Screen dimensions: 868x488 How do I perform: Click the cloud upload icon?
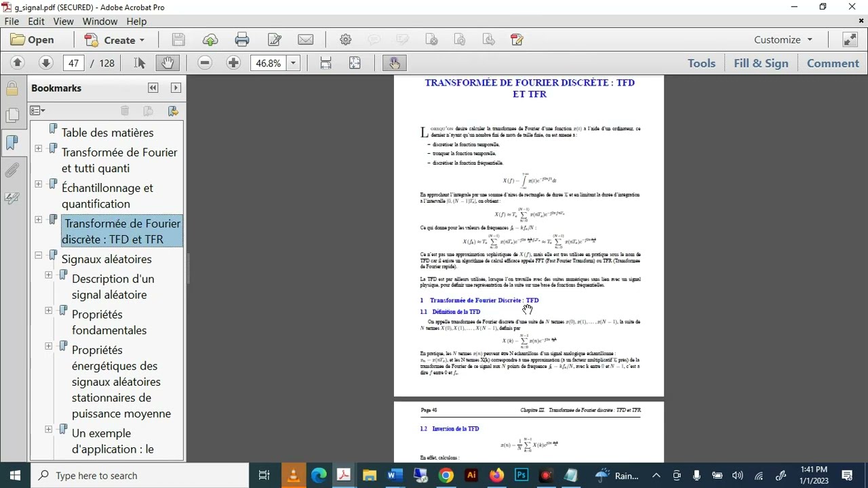(210, 40)
